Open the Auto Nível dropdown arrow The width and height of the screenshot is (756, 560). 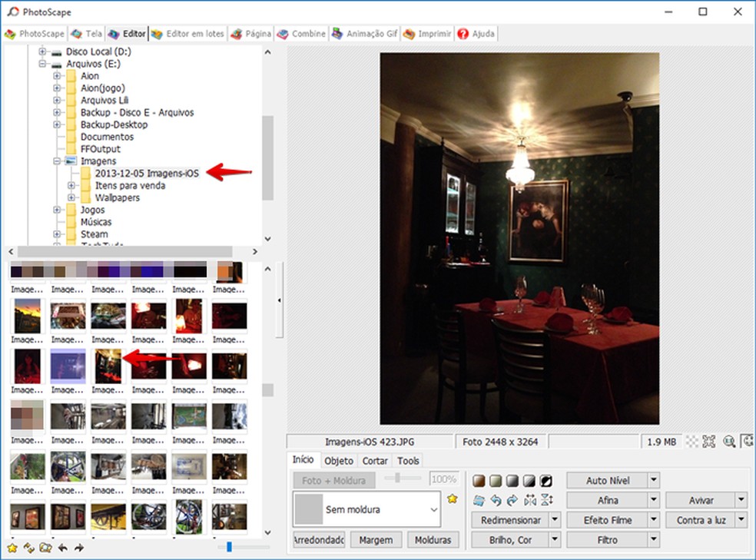[654, 481]
